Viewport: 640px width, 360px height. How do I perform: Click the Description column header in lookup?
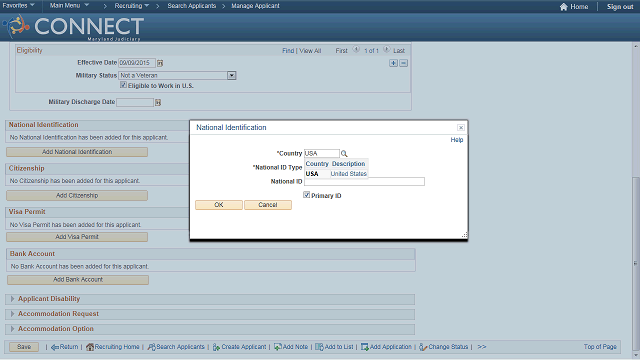349,164
